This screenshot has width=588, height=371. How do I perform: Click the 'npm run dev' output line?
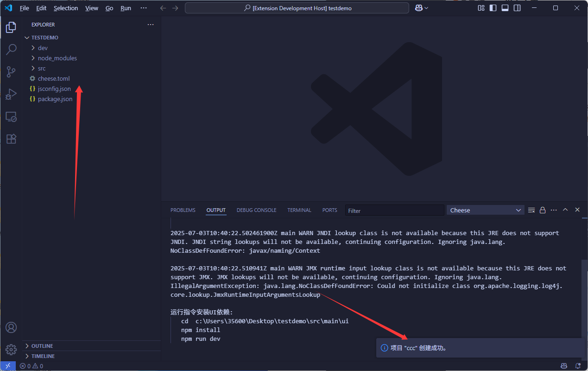click(201, 339)
